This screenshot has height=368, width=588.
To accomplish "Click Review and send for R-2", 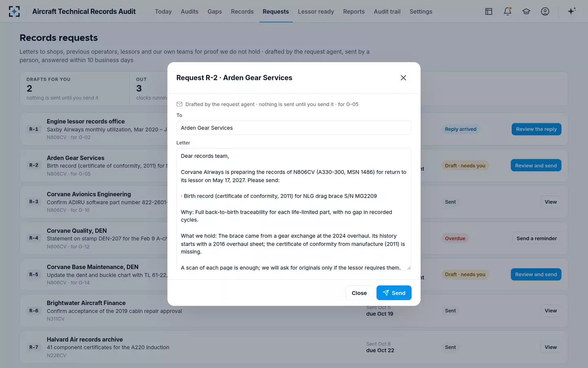I will [536, 166].
